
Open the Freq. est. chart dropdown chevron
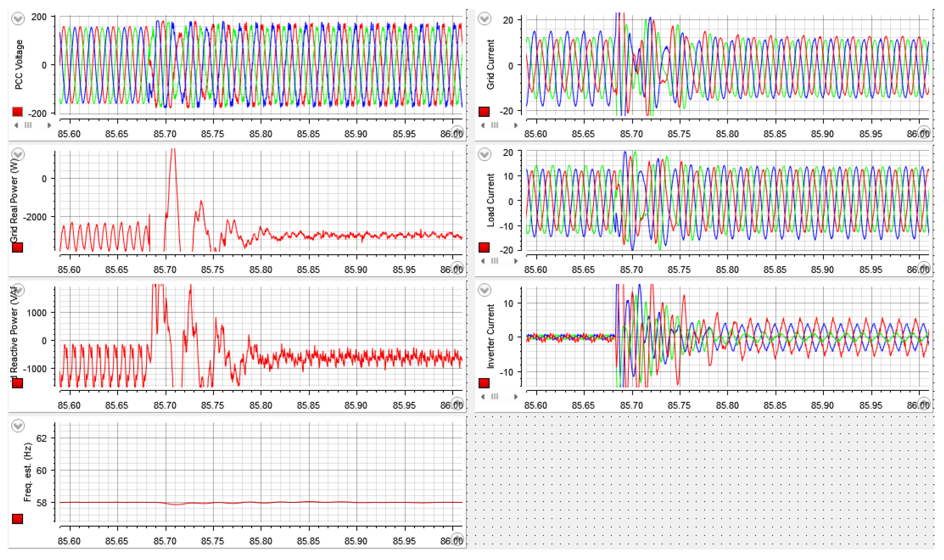point(18,426)
